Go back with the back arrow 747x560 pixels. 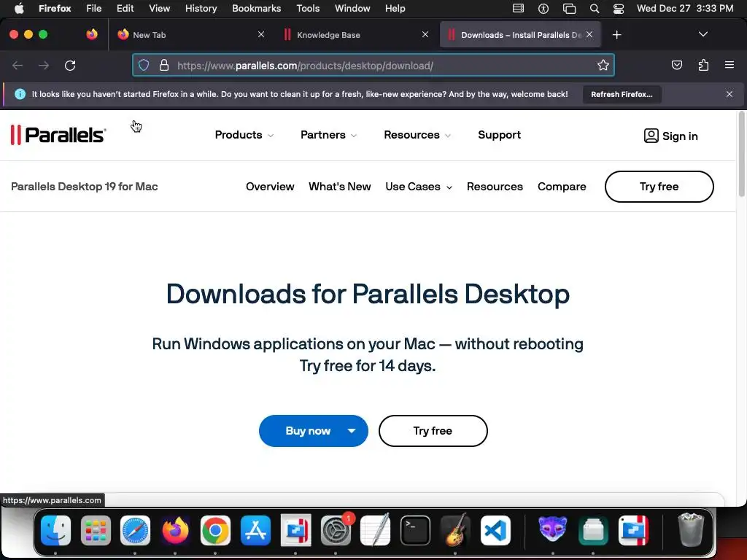click(x=18, y=65)
